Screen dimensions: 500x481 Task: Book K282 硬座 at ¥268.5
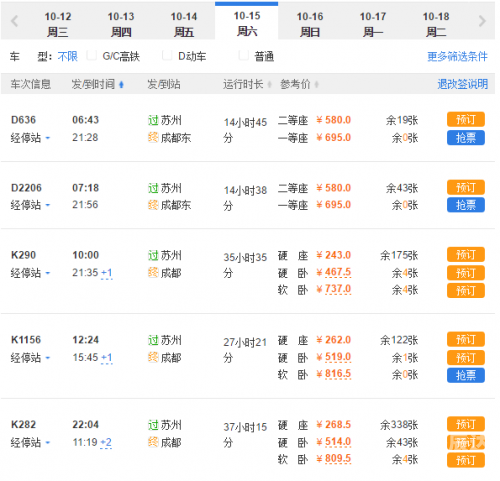[x=466, y=424]
